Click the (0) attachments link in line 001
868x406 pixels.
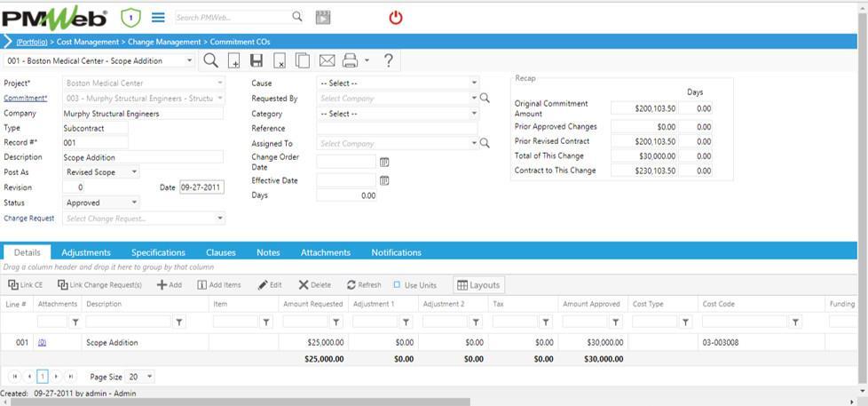click(42, 343)
